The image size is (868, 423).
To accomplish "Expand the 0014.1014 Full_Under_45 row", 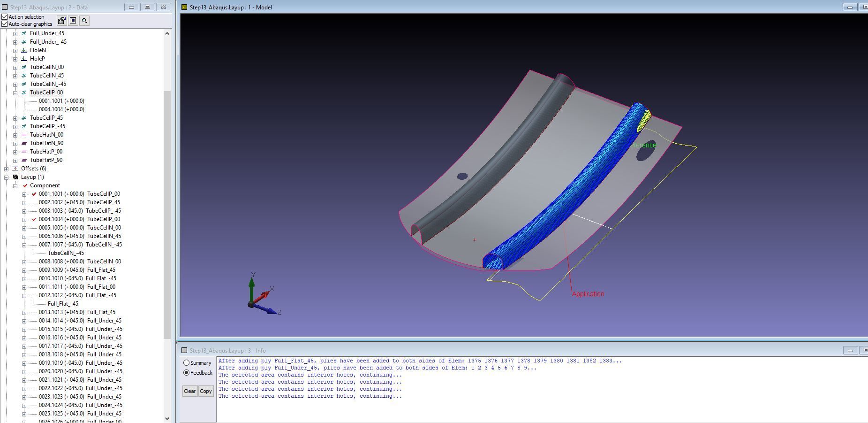I will (24, 321).
